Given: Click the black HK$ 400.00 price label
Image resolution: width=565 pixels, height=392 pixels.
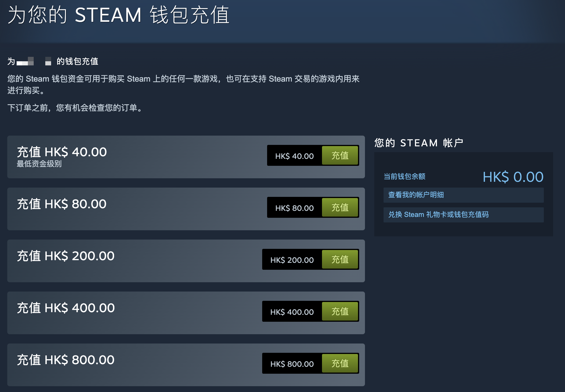Looking at the screenshot, I should pyautogui.click(x=292, y=312).
